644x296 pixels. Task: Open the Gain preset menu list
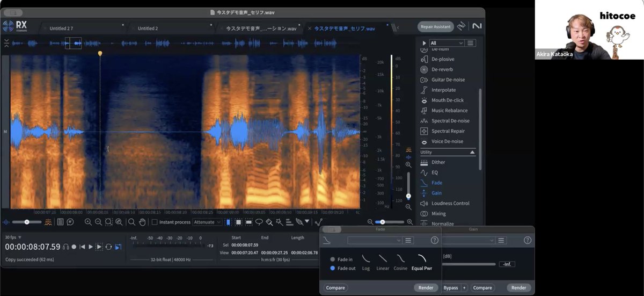tap(501, 240)
